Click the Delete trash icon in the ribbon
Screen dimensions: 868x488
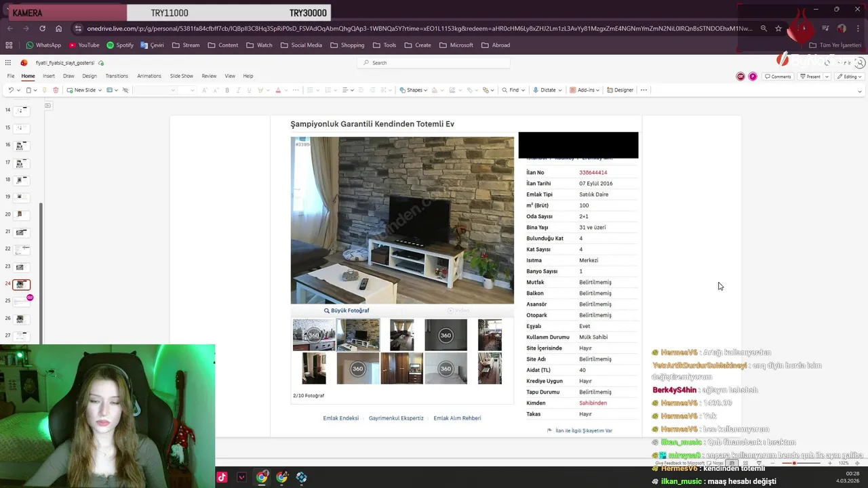[x=56, y=90]
